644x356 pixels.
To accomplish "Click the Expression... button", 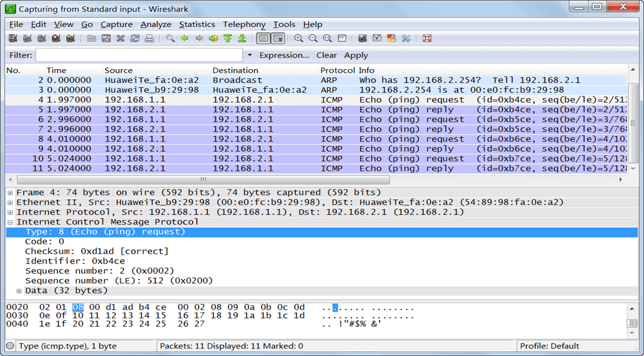I will point(284,56).
